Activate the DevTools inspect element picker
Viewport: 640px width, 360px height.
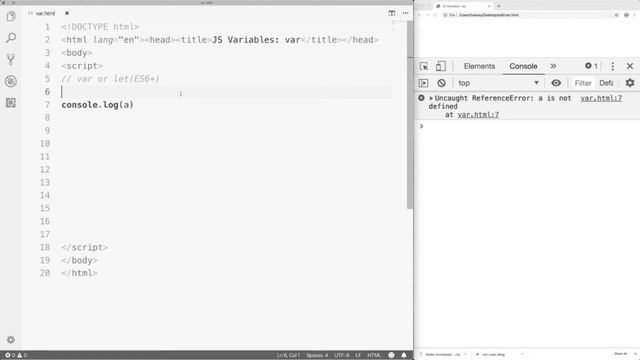point(424,66)
